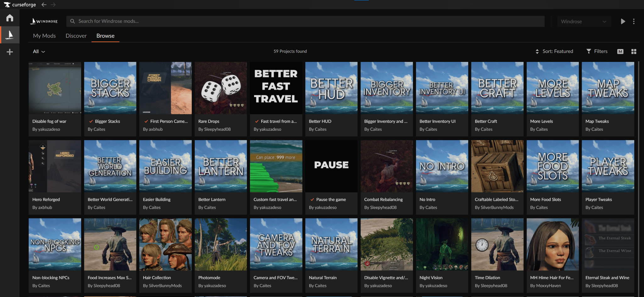Open the My Mods tab
Image resolution: width=644 pixels, height=297 pixels.
(x=44, y=36)
